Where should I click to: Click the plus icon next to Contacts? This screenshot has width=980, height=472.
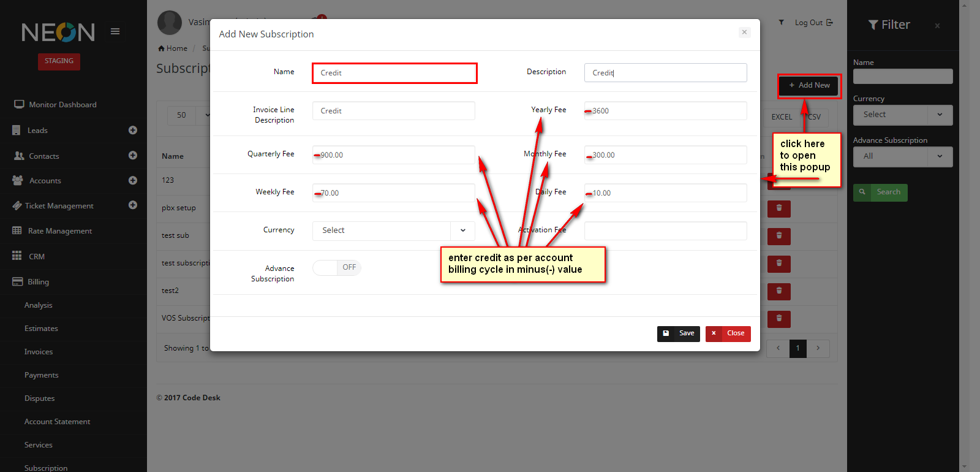coord(133,156)
